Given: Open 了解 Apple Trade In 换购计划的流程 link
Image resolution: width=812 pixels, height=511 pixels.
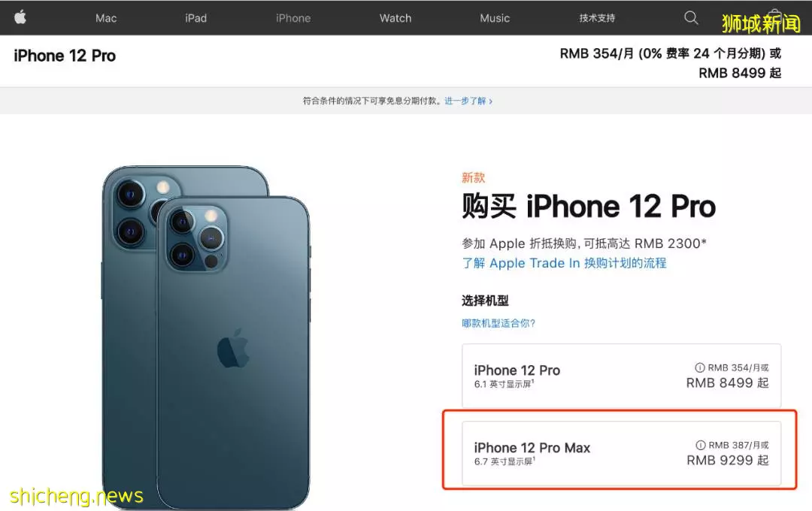Looking at the screenshot, I should (564, 263).
